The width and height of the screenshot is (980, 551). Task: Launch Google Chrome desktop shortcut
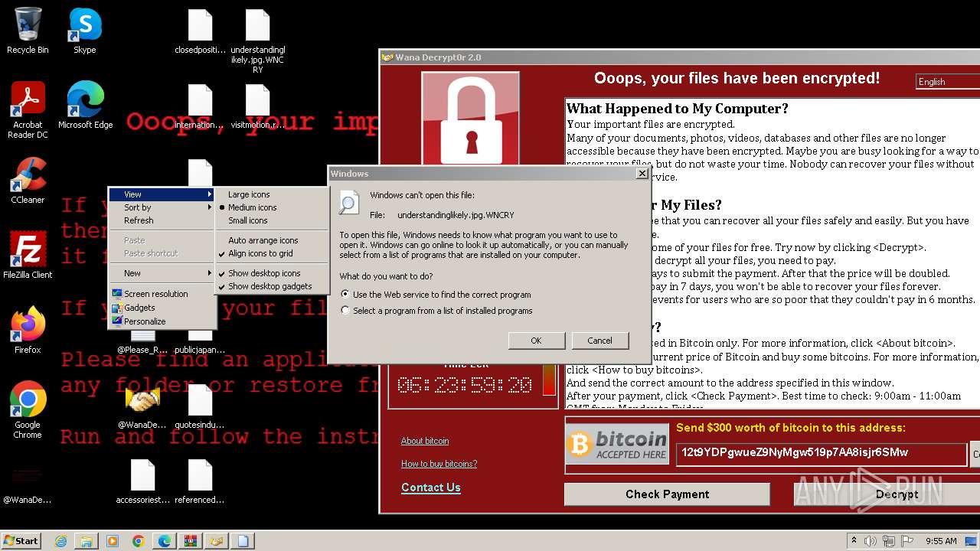click(28, 410)
